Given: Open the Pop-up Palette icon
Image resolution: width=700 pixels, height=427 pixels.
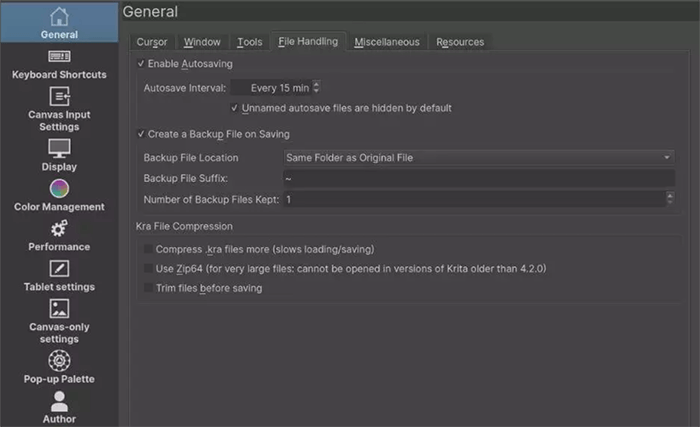Looking at the screenshot, I should pos(59,360).
